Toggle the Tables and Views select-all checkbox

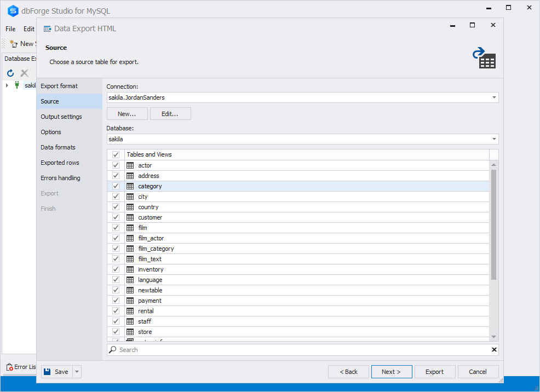pyautogui.click(x=116, y=154)
